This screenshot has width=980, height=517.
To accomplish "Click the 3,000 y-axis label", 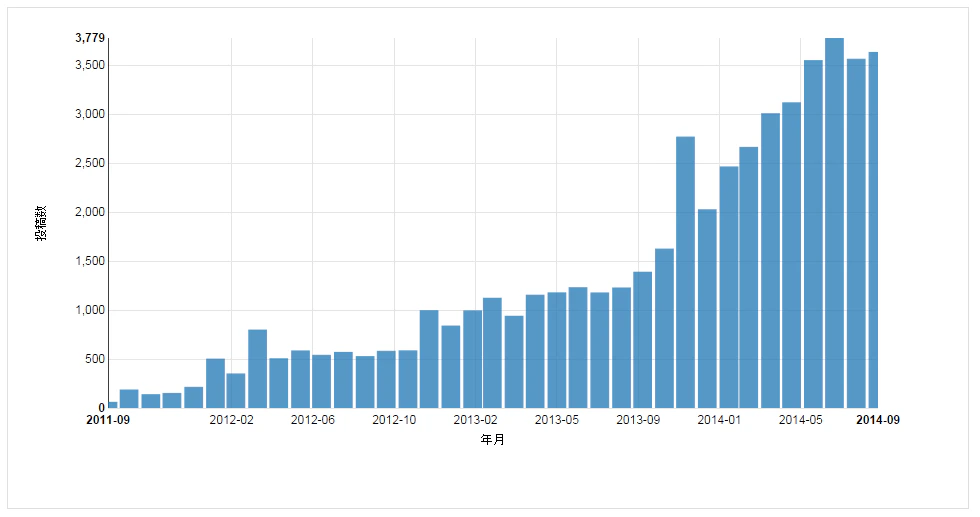I will (x=91, y=114).
